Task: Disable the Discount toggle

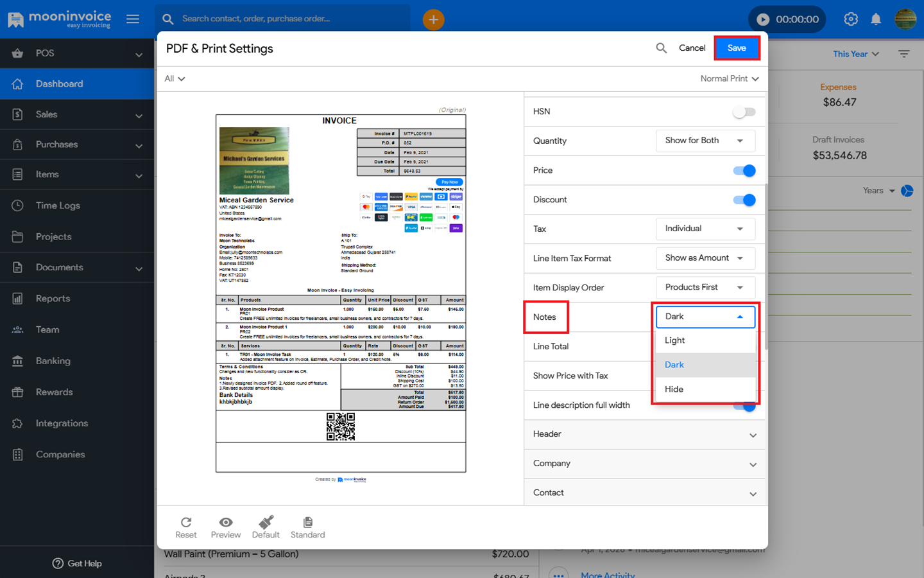Action: click(x=744, y=200)
